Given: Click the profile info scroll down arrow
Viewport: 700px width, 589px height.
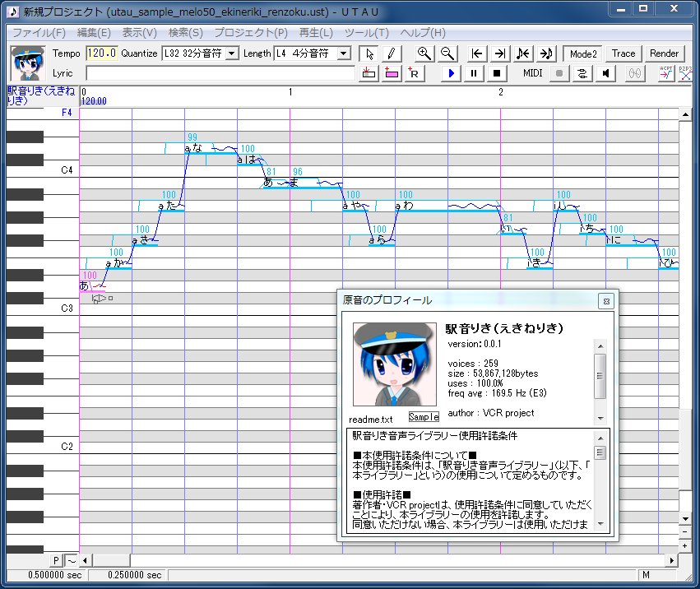Looking at the screenshot, I should click(x=600, y=419).
